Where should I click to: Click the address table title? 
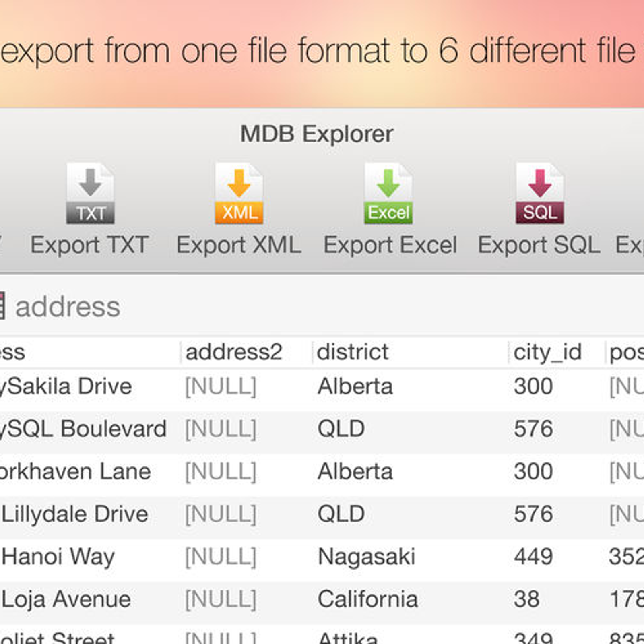tap(68, 307)
